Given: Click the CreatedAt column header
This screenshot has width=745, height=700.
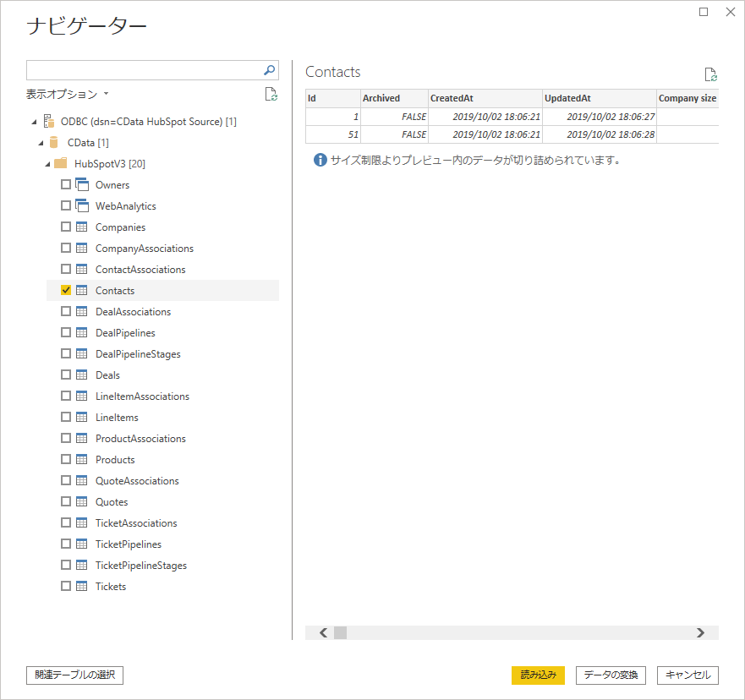Looking at the screenshot, I should [x=485, y=98].
